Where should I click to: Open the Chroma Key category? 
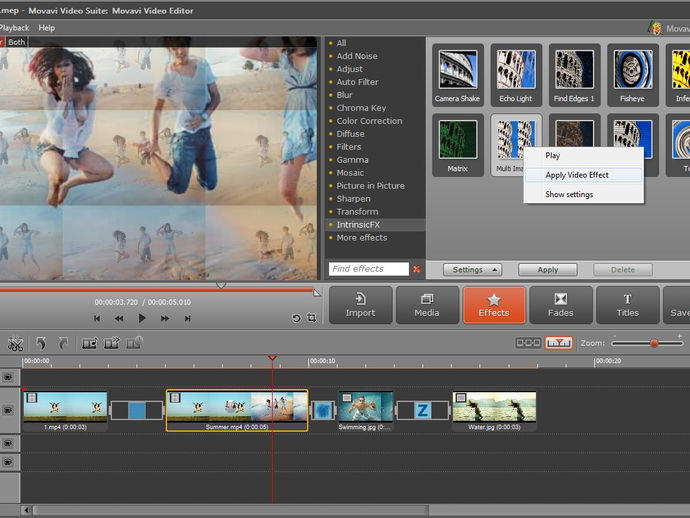point(361,108)
